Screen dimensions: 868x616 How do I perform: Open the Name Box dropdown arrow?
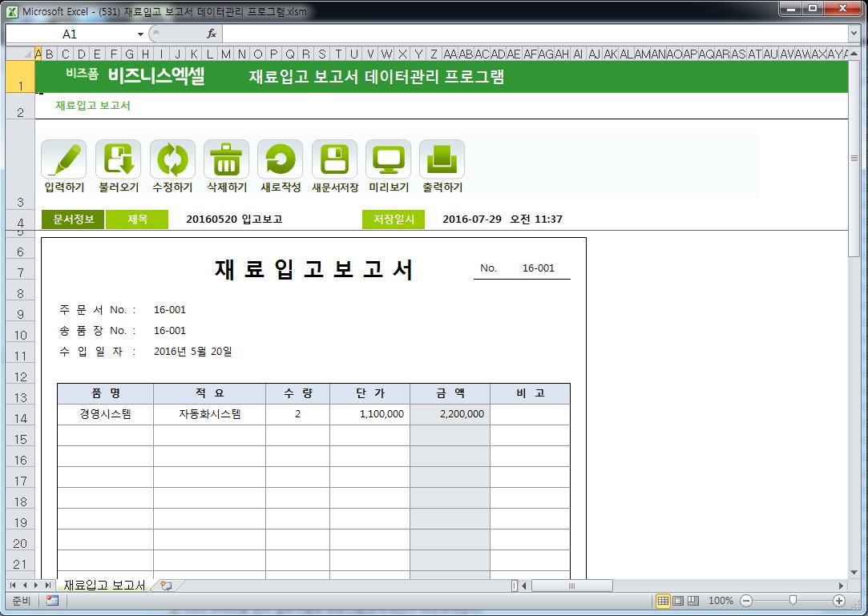click(x=140, y=34)
